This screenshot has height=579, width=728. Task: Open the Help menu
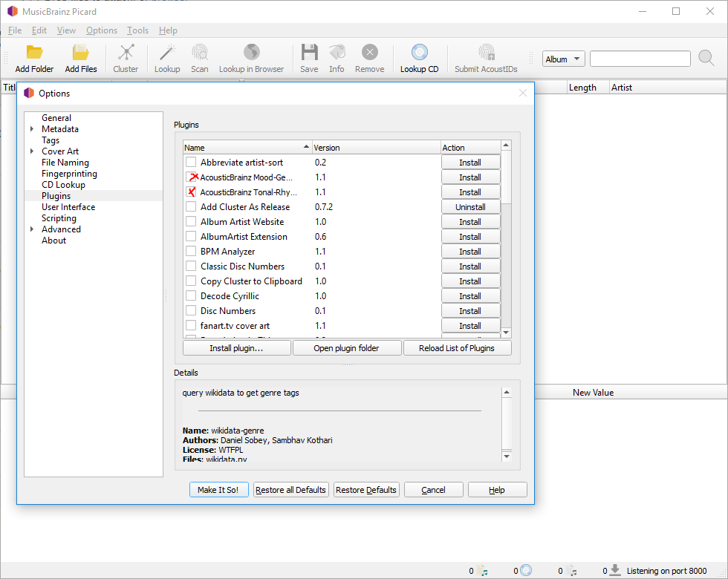(x=168, y=30)
